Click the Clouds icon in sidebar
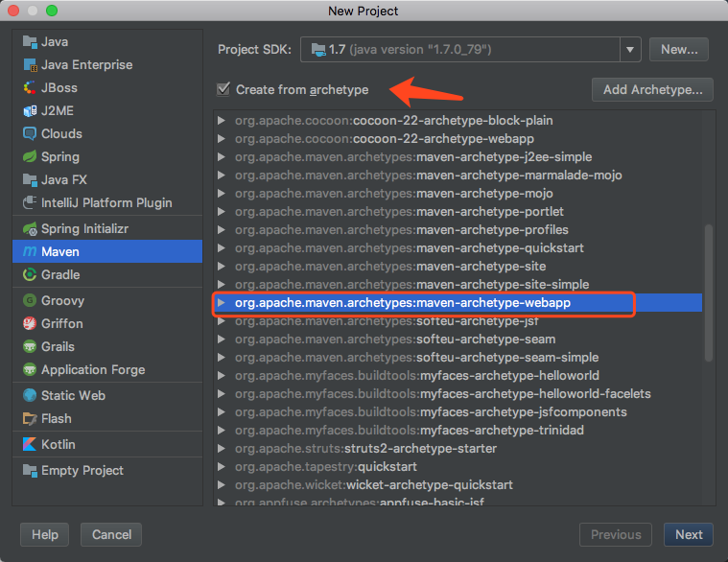Screen dimensions: 728x562 click(x=29, y=134)
